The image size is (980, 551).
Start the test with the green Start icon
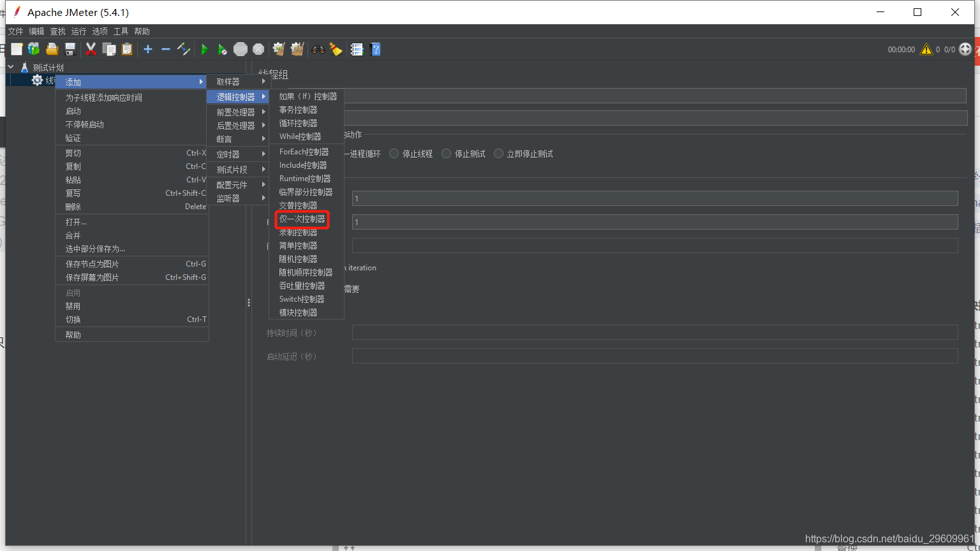coord(204,49)
